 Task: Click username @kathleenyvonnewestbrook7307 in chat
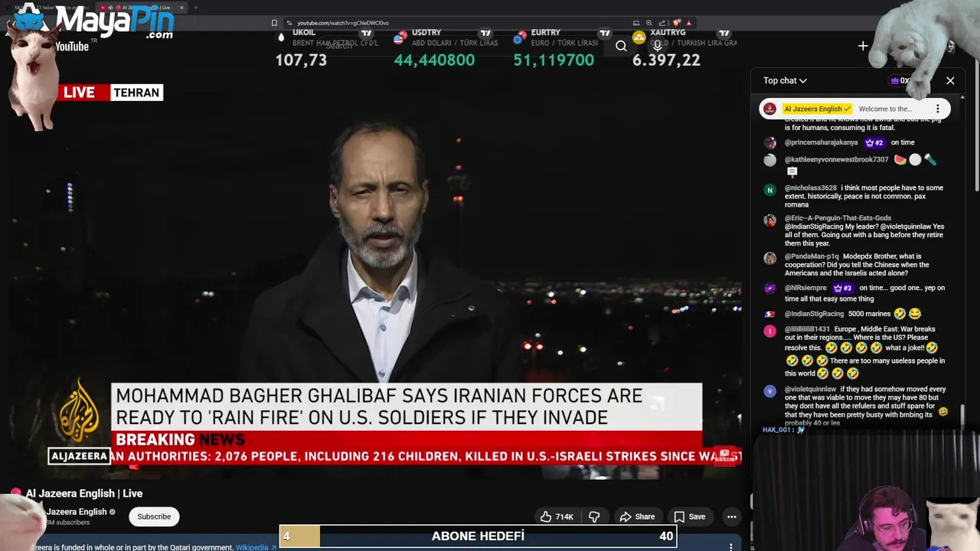(x=836, y=159)
